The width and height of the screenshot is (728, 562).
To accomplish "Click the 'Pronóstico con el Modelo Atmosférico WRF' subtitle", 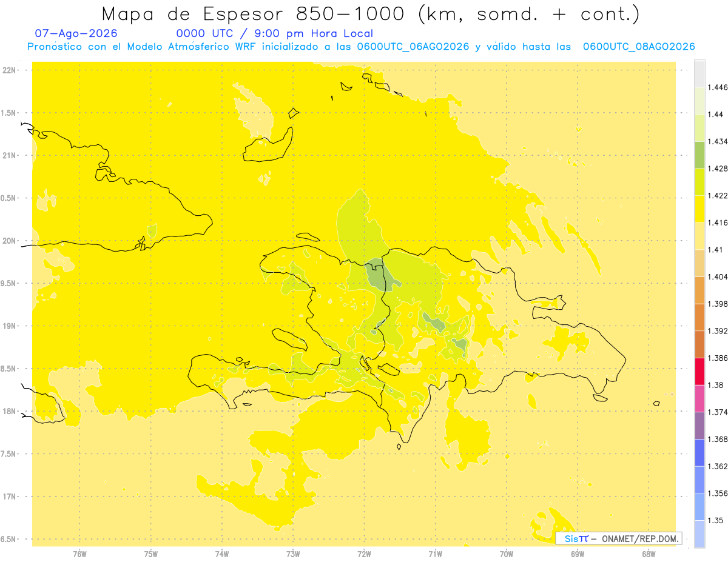I will pyautogui.click(x=142, y=47).
